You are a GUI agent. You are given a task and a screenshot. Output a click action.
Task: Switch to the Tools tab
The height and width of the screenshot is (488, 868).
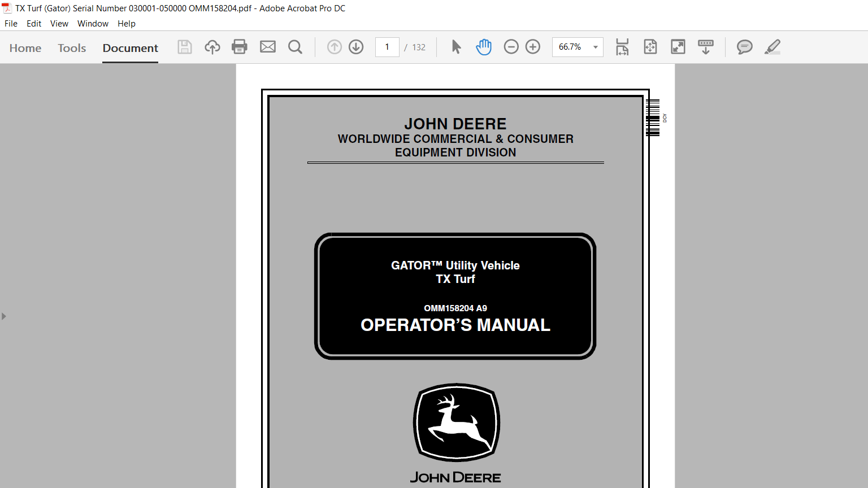72,48
